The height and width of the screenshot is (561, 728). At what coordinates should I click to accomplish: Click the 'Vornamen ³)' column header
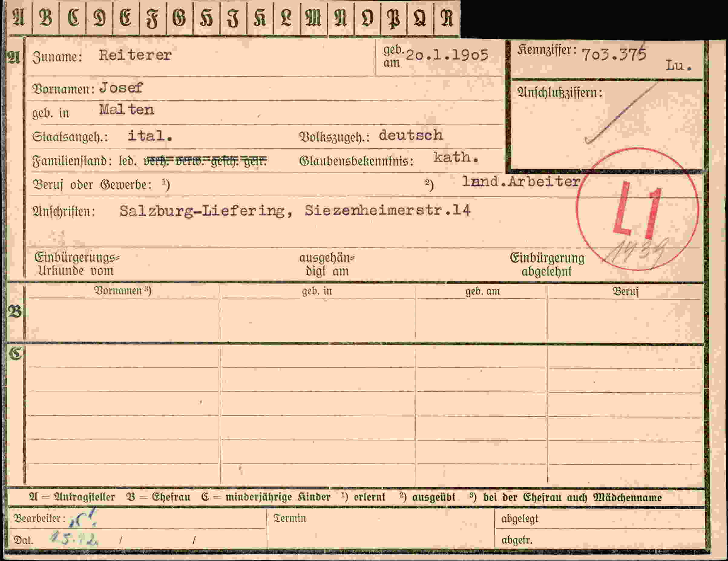123,291
